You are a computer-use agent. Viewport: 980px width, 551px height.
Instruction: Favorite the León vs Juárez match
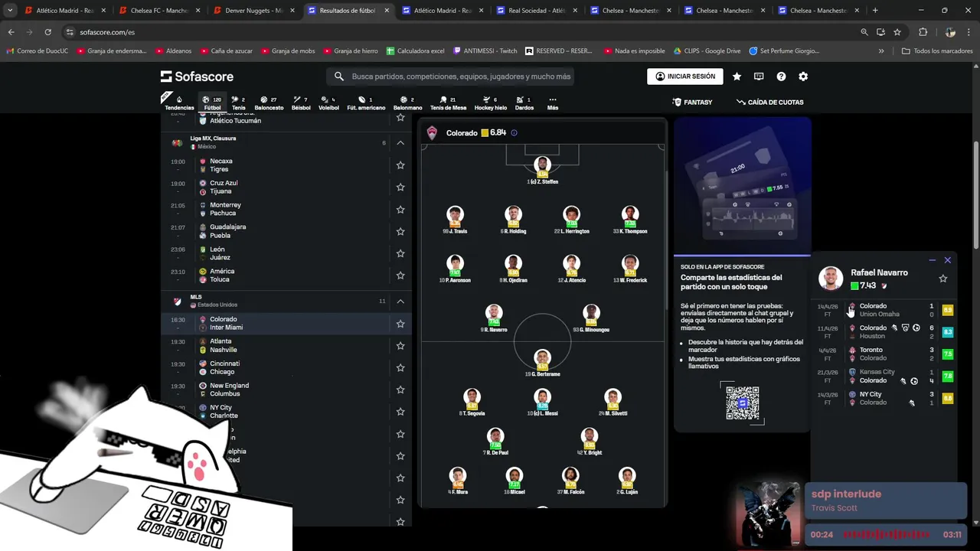tap(400, 253)
